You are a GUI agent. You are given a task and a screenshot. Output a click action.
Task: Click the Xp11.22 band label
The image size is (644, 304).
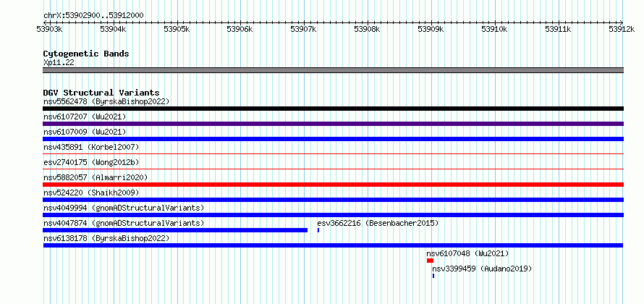tap(59, 63)
